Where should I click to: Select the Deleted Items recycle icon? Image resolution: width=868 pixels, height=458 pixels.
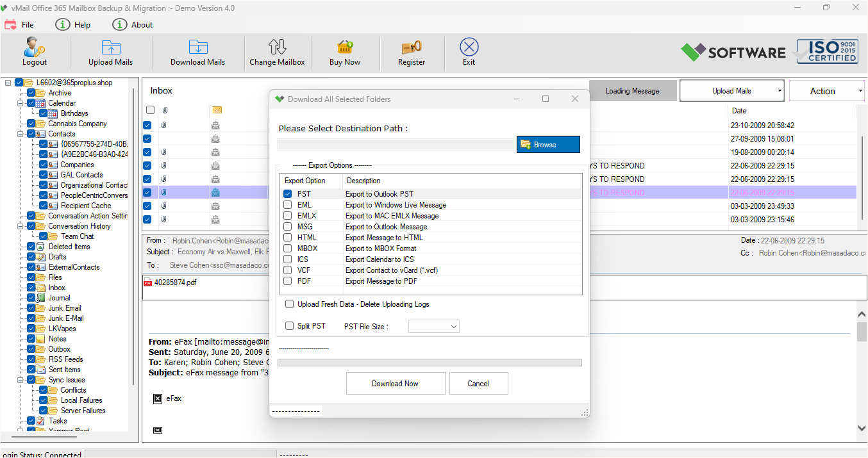tap(41, 247)
